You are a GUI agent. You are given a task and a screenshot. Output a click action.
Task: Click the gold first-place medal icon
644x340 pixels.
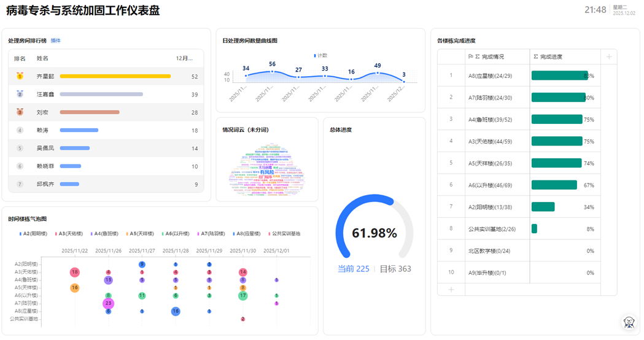20,77
